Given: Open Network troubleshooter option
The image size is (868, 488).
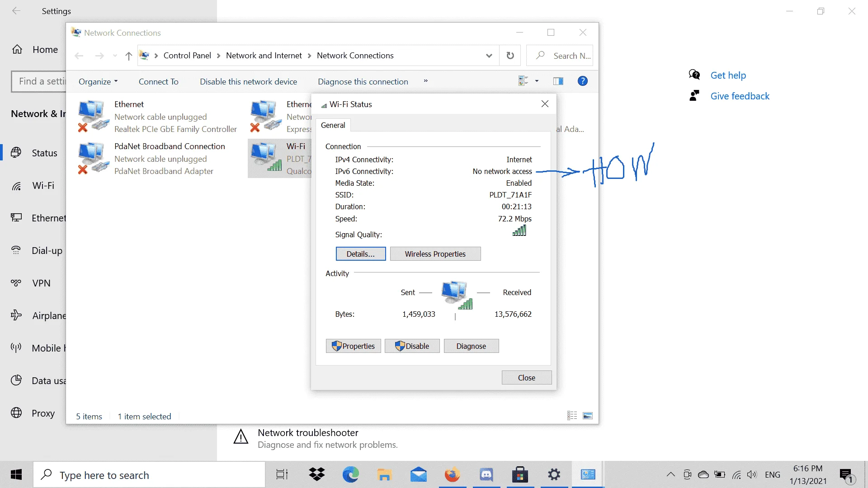Looking at the screenshot, I should pos(316,438).
